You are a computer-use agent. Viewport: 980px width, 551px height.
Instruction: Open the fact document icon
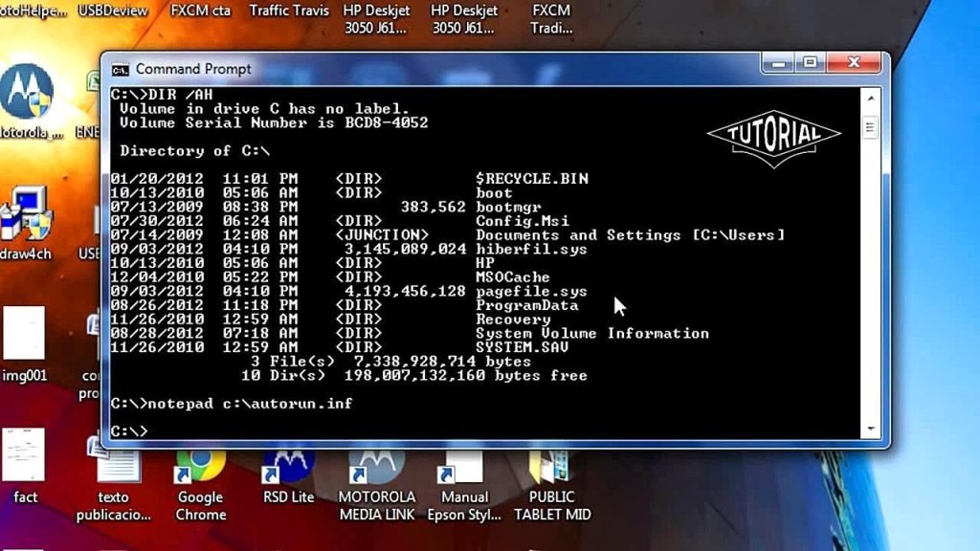tap(24, 466)
